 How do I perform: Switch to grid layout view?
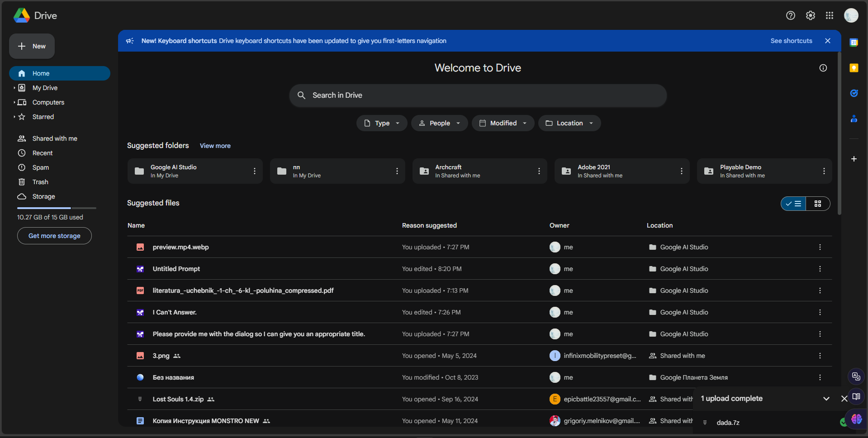coord(818,204)
